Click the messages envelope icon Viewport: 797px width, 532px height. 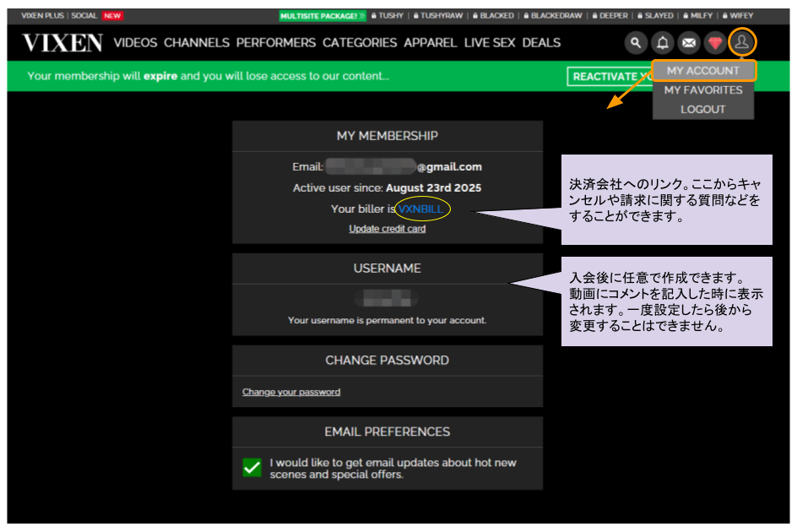click(x=688, y=42)
